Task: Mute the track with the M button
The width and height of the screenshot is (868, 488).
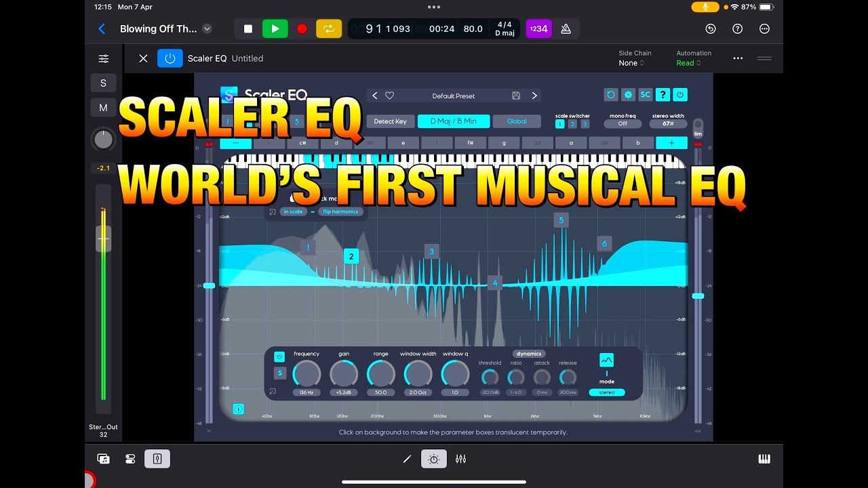Action: click(103, 108)
